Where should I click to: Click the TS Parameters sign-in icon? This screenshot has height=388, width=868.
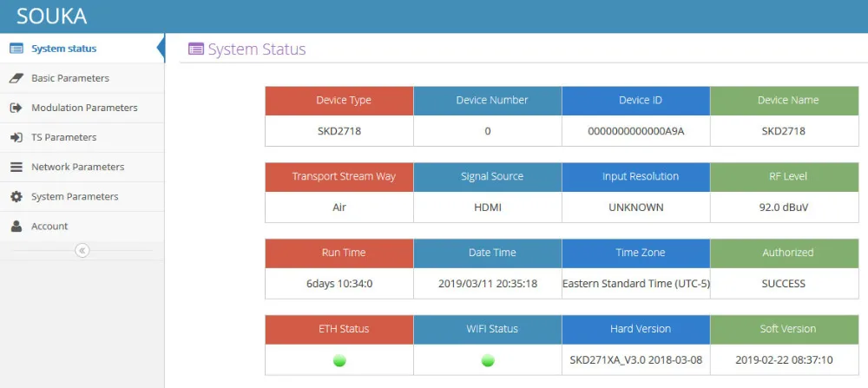pyautogui.click(x=16, y=137)
